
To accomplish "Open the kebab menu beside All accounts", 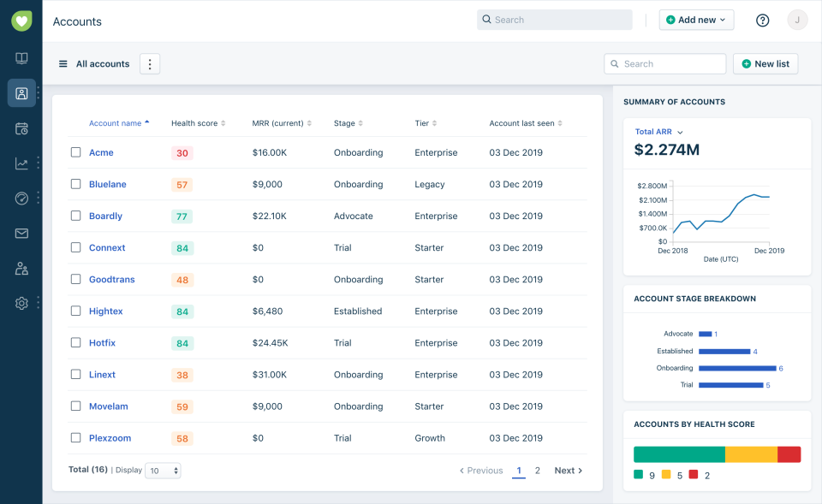I will 149,63.
